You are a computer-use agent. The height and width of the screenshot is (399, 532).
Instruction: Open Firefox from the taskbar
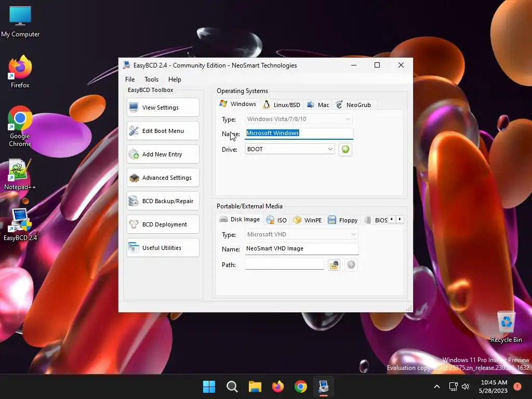pos(278,387)
